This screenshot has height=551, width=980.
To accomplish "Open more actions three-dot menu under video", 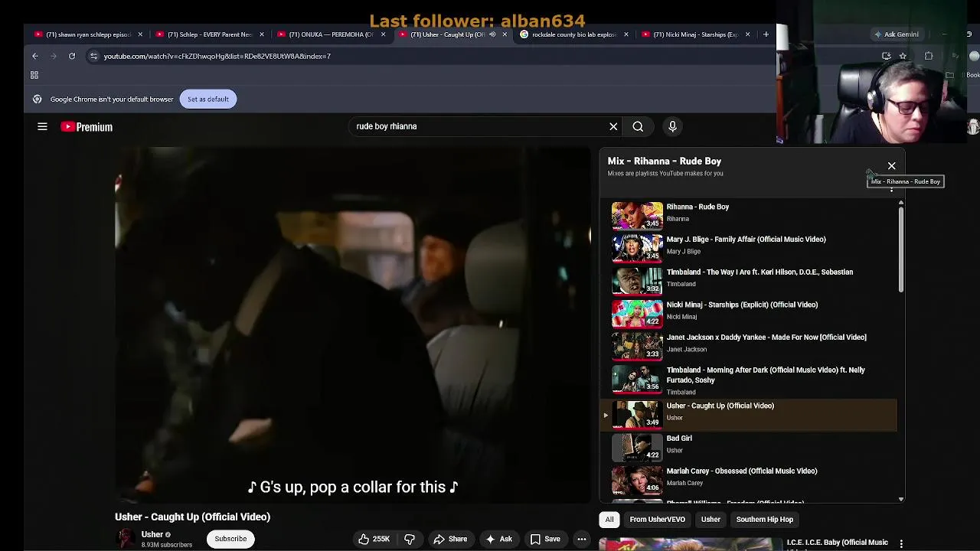I will [582, 539].
